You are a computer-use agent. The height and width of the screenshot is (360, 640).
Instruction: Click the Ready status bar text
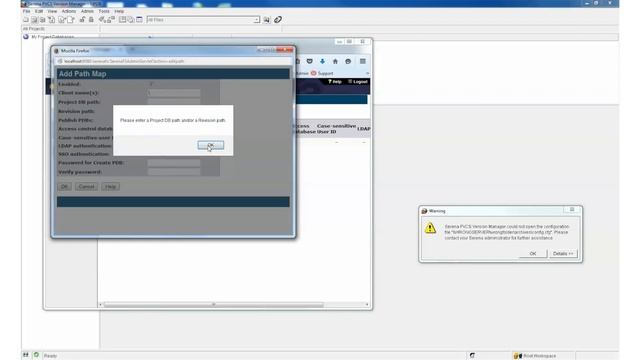pyautogui.click(x=50, y=356)
